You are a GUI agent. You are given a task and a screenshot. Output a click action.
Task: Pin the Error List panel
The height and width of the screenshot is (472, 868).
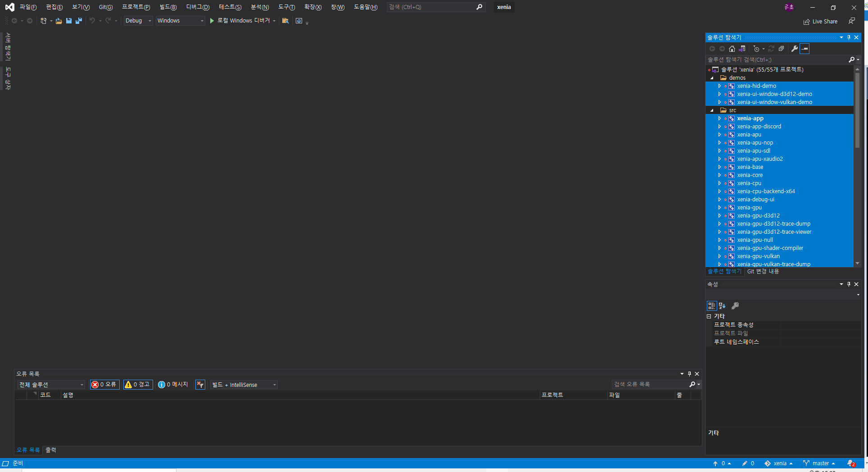(689, 374)
